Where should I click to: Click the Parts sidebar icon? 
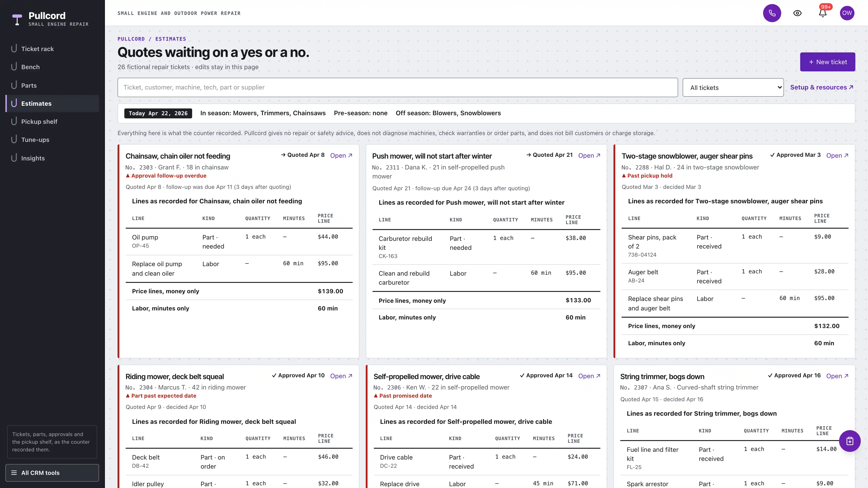point(14,85)
